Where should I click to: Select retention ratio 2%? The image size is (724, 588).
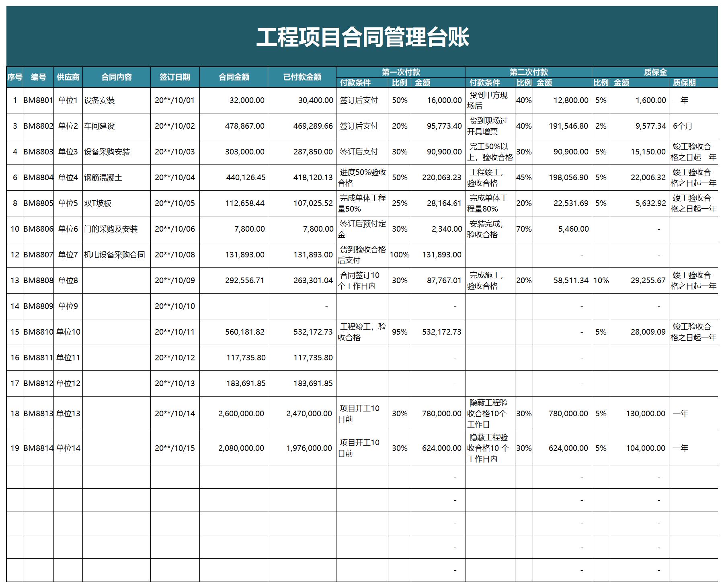[601, 126]
